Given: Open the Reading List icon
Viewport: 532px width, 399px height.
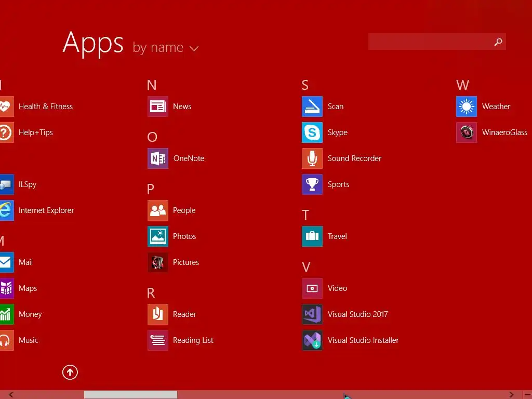Looking at the screenshot, I should [x=158, y=340].
